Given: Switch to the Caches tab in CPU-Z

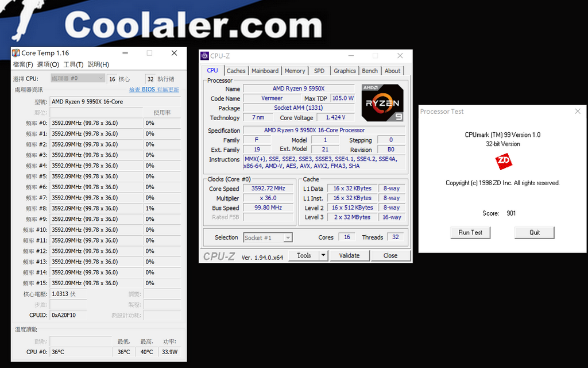Looking at the screenshot, I should click(236, 71).
